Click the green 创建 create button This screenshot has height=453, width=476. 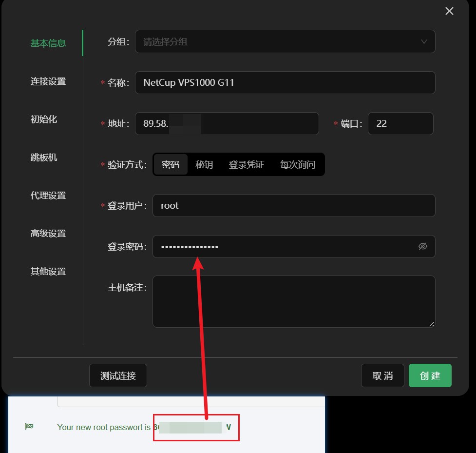430,375
